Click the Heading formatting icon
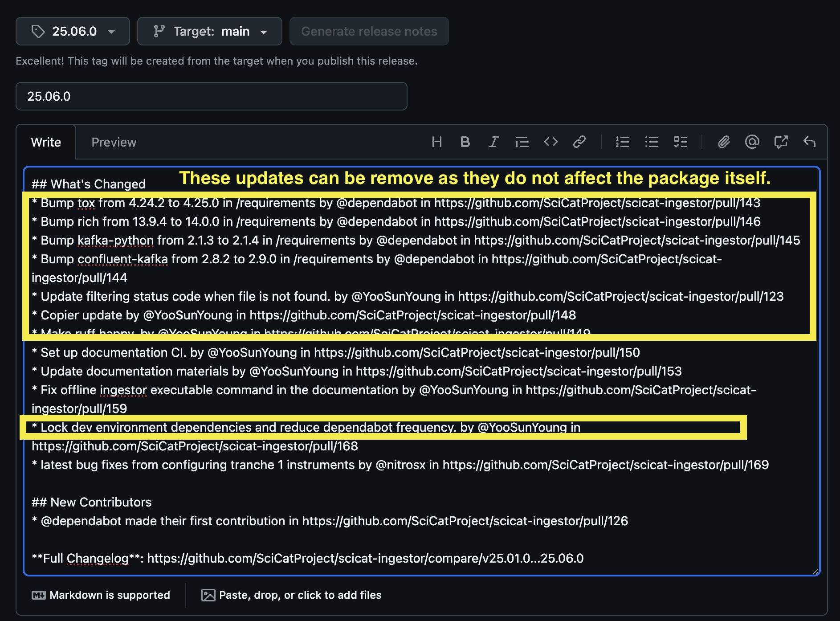This screenshot has height=621, width=840. tap(436, 142)
